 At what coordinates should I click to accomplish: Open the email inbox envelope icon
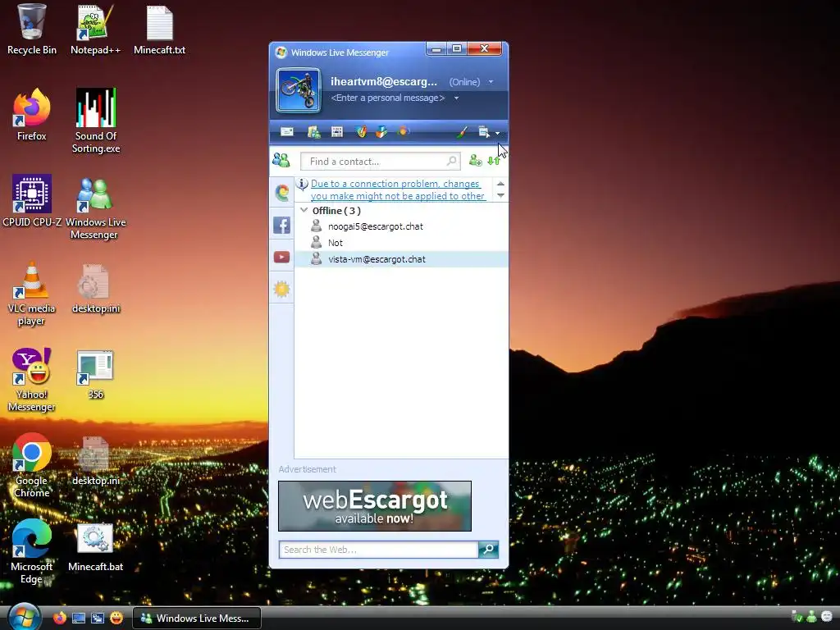tap(287, 132)
